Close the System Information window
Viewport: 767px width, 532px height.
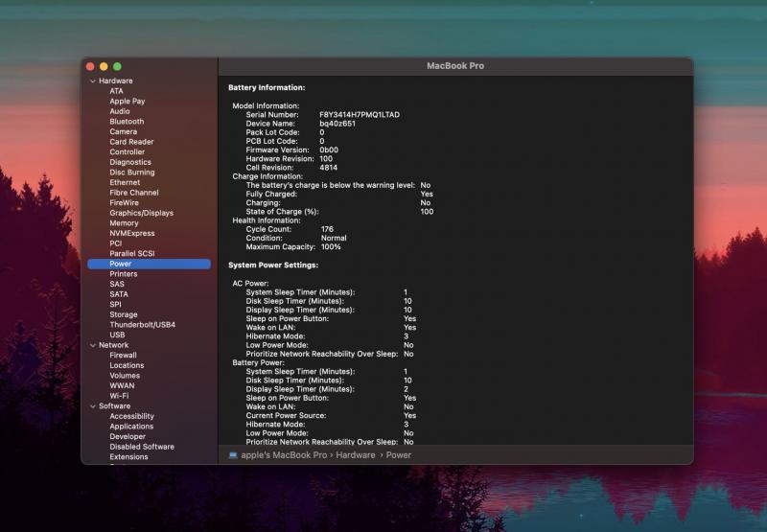90,66
